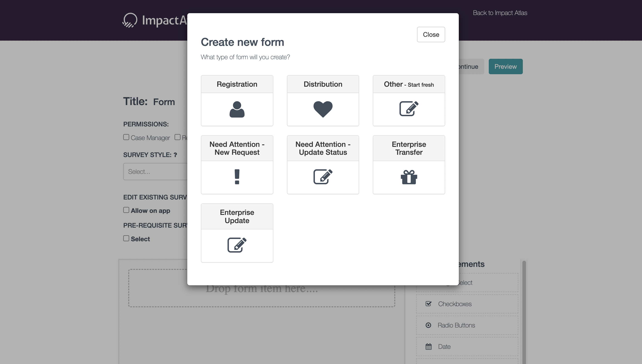Close the Create new form dialog
642x364 pixels.
431,34
